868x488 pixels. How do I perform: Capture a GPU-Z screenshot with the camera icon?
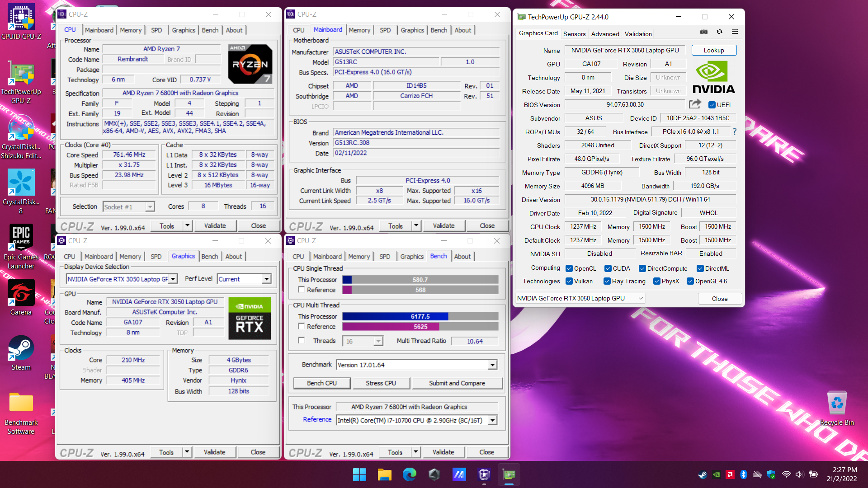click(704, 32)
